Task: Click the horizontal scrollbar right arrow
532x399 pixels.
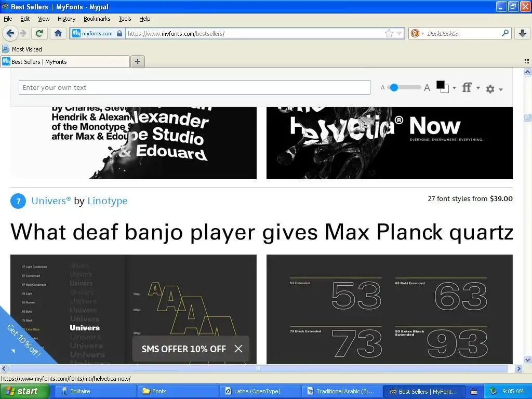Action: click(518, 368)
